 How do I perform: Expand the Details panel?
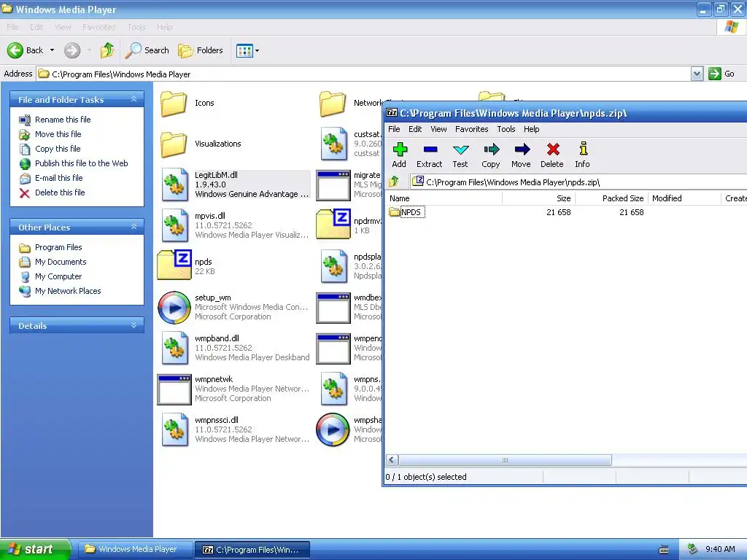click(x=134, y=325)
